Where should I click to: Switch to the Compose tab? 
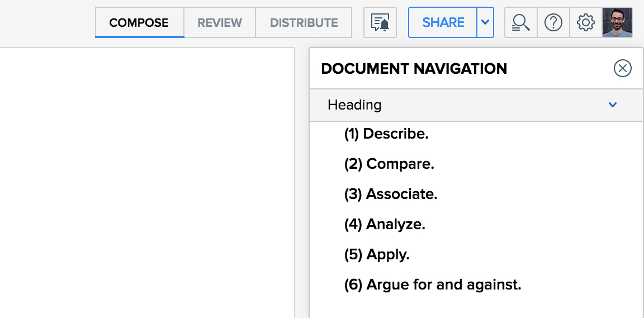[139, 23]
